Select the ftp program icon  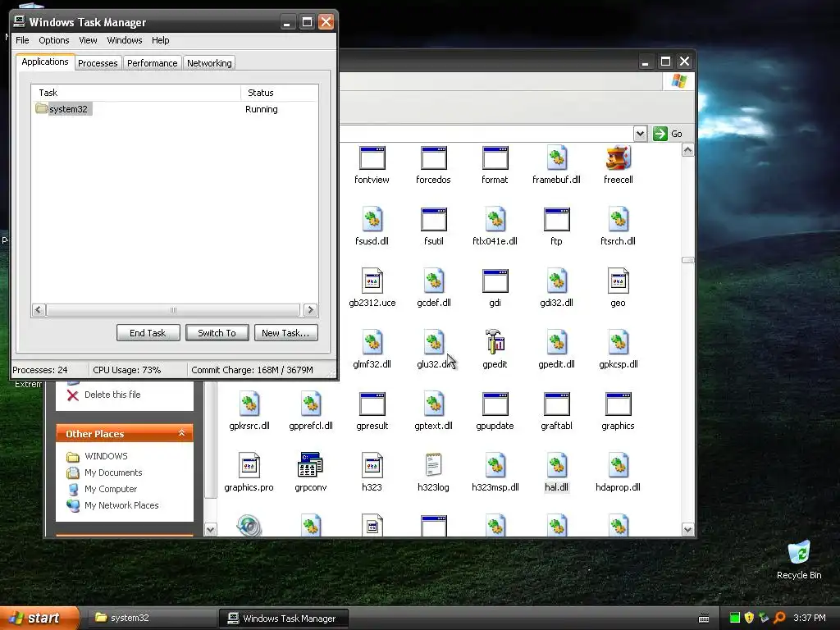coord(557,220)
